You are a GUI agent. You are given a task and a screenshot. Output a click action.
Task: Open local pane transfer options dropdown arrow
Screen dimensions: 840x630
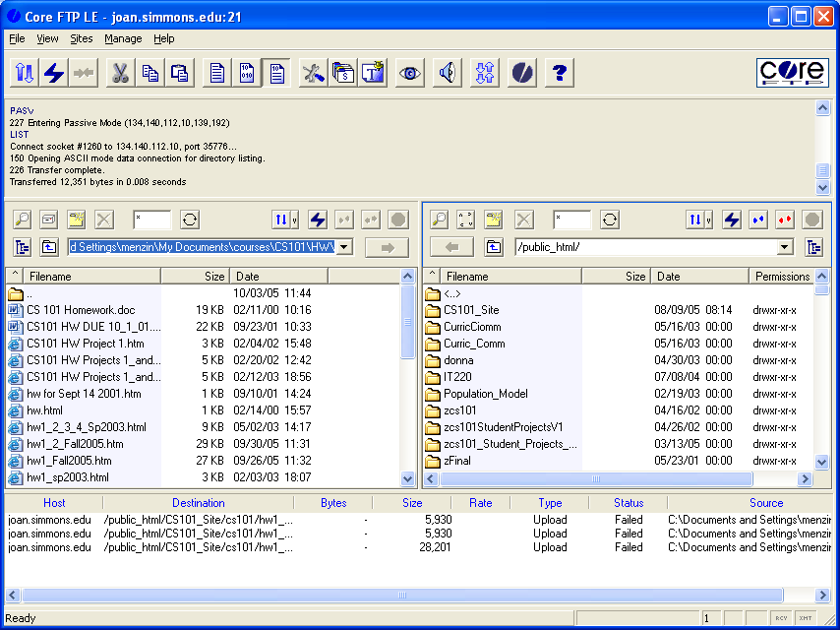(294, 220)
